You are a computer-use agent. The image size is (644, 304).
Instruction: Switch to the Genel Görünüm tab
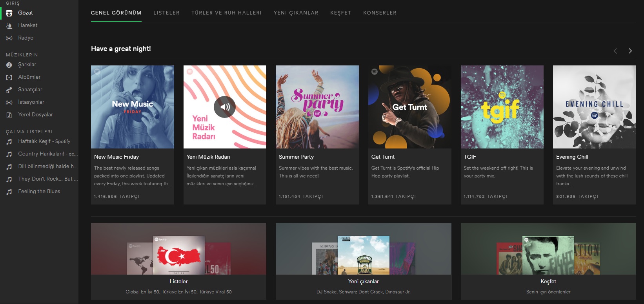click(116, 13)
